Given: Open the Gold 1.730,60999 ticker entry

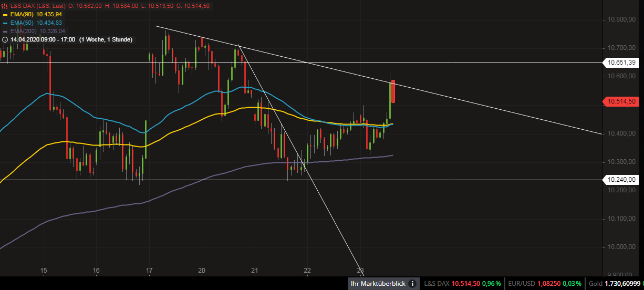Looking at the screenshot, I should (616, 284).
